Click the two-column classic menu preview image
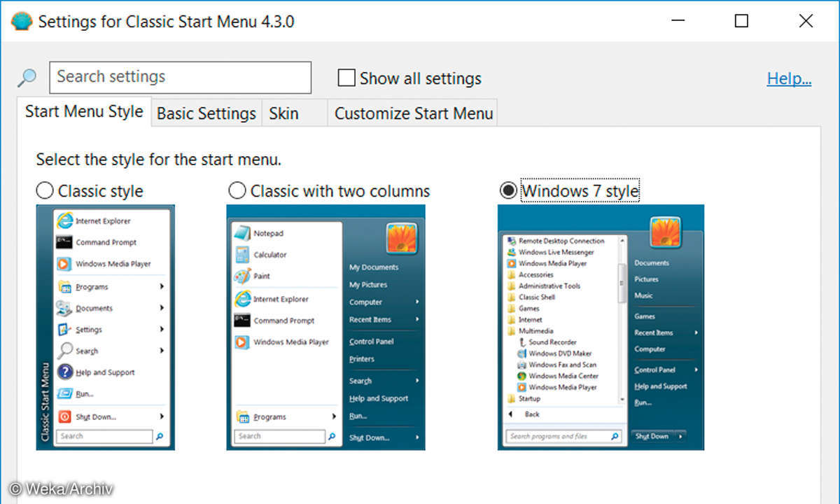This screenshot has width=840, height=504. pyautogui.click(x=325, y=327)
